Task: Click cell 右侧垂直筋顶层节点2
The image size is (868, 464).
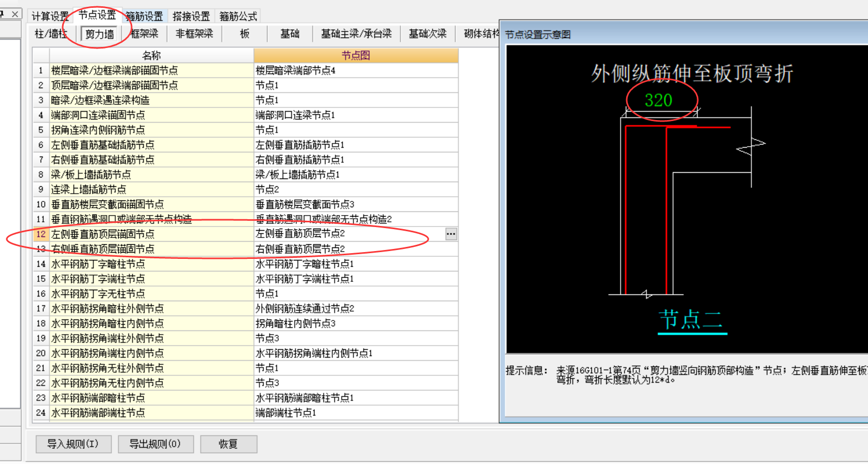Action: coord(356,249)
